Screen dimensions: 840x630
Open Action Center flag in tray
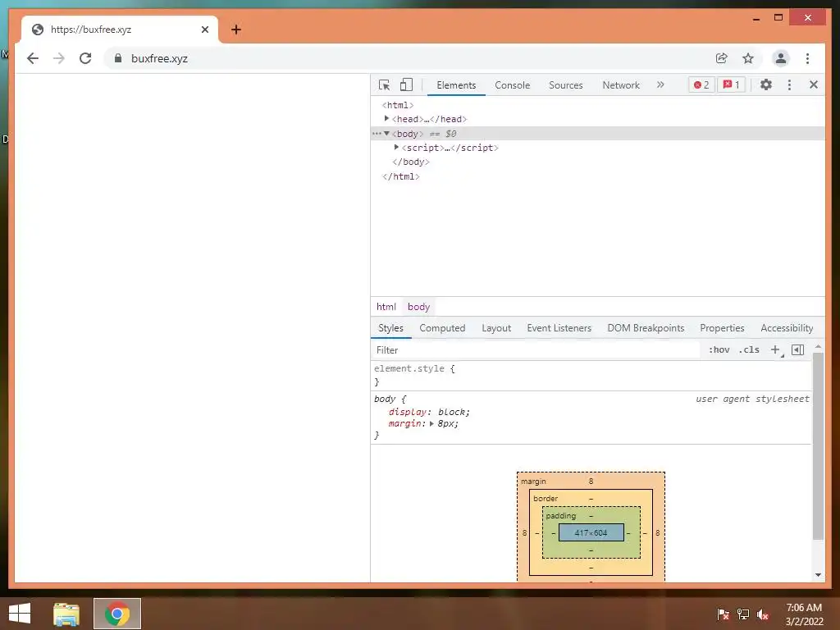[x=724, y=614]
